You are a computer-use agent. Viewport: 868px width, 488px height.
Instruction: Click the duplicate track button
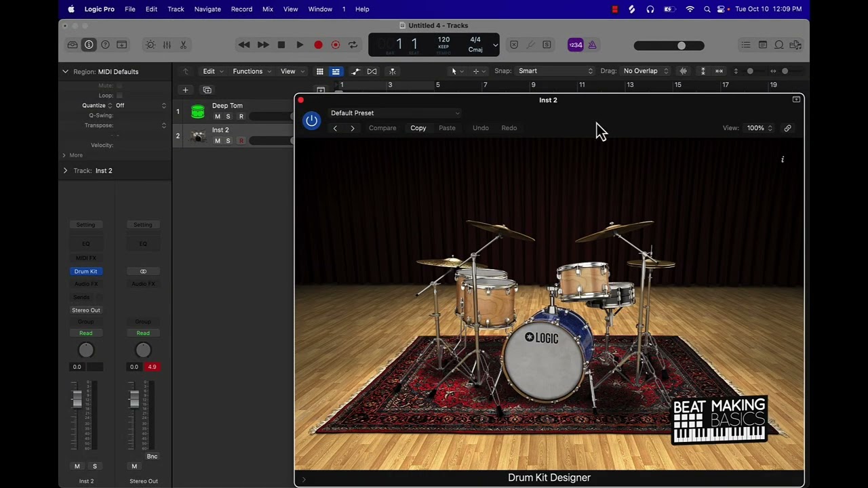208,90
